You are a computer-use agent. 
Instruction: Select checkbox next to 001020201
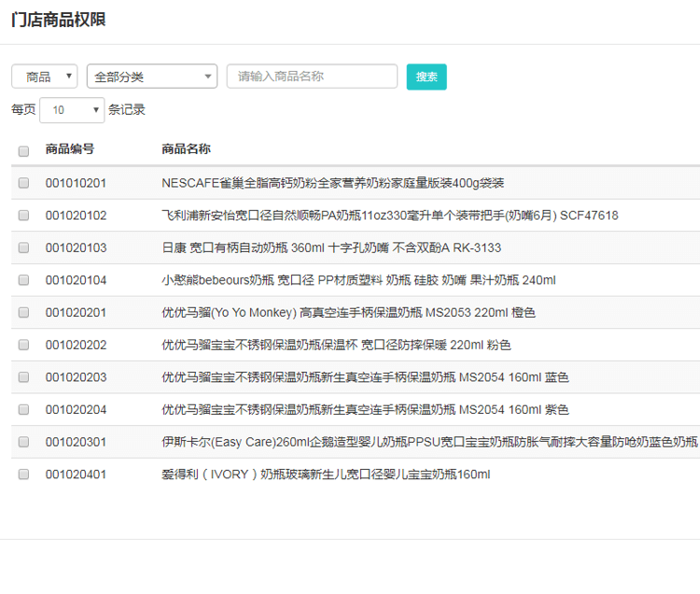23,313
